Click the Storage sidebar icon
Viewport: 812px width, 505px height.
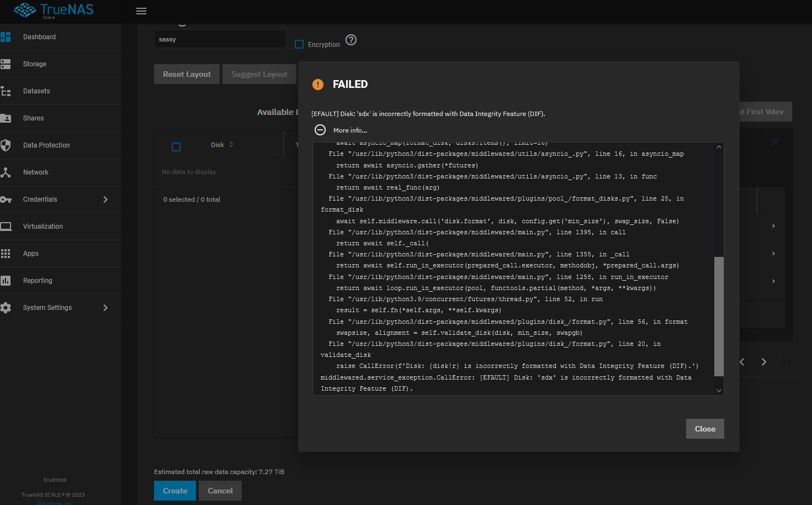(x=6, y=64)
